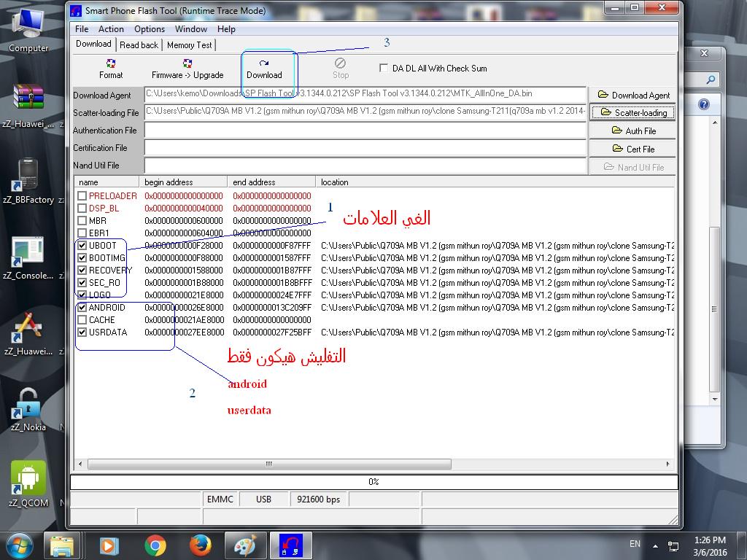The image size is (747, 560).
Task: Toggle DA DL All With Check Sum
Action: (384, 68)
